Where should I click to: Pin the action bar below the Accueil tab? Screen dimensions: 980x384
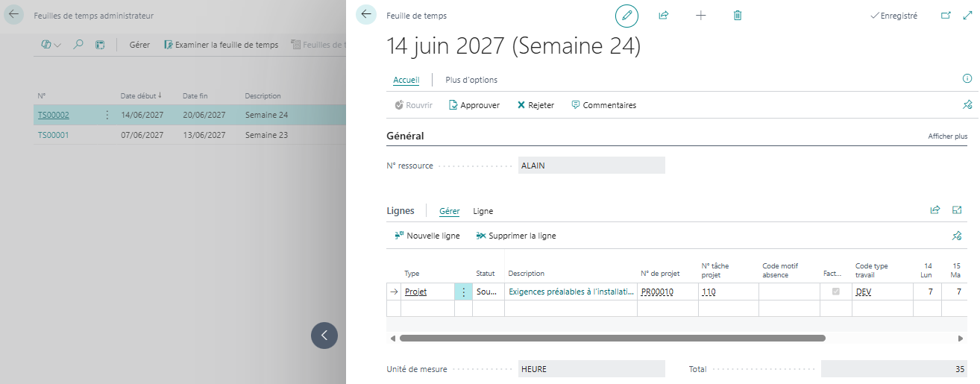coord(967,105)
